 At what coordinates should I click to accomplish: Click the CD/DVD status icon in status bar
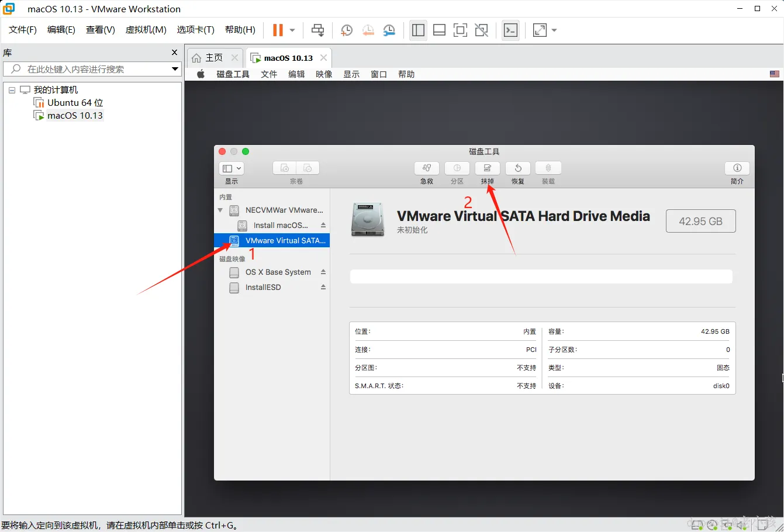(x=712, y=525)
